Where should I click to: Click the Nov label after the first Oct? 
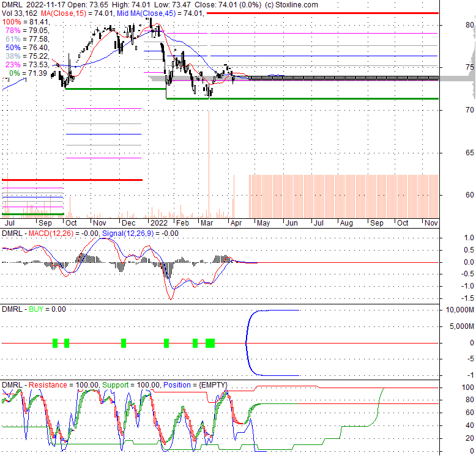(x=100, y=223)
